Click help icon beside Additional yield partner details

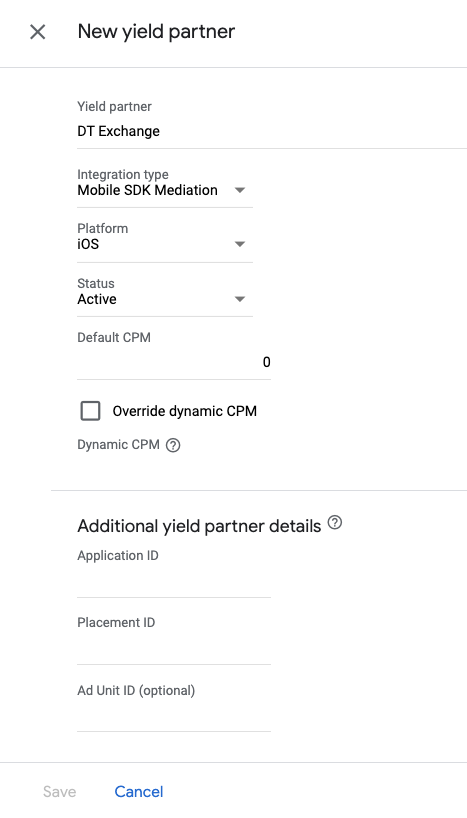pyautogui.click(x=334, y=522)
